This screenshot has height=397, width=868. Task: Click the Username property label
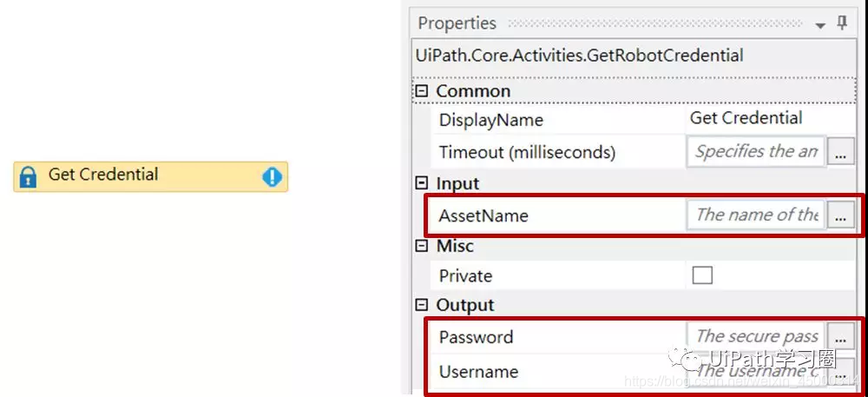click(478, 372)
